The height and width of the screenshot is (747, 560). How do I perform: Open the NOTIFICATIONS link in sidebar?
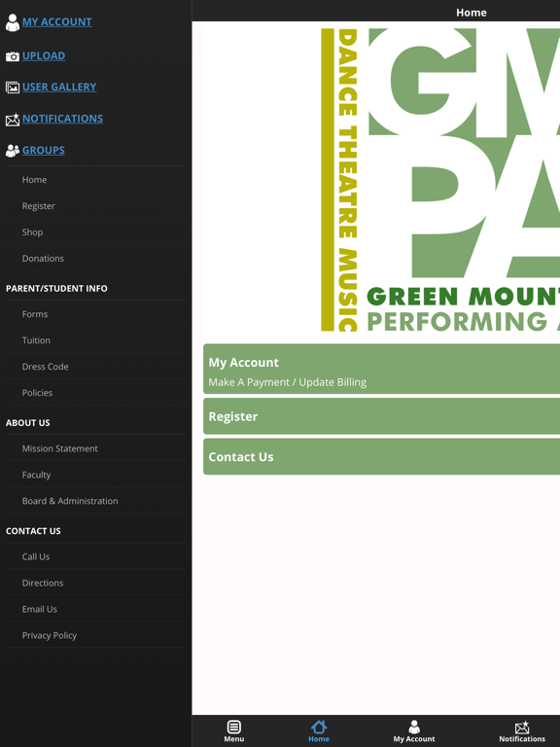(x=62, y=118)
